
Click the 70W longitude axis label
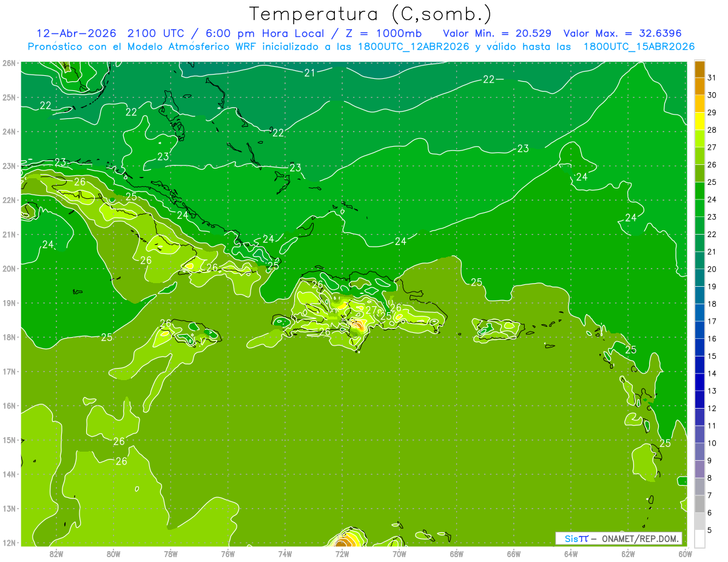399,554
